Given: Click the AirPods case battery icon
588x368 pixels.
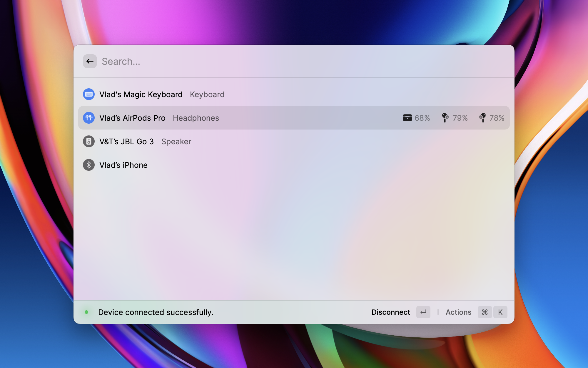Looking at the screenshot, I should pyautogui.click(x=407, y=118).
